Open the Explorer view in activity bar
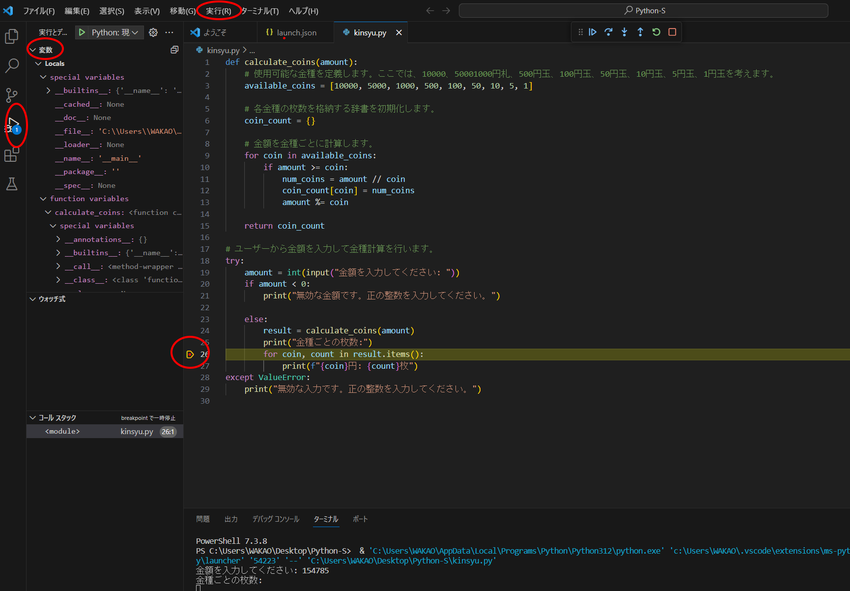 coord(11,36)
